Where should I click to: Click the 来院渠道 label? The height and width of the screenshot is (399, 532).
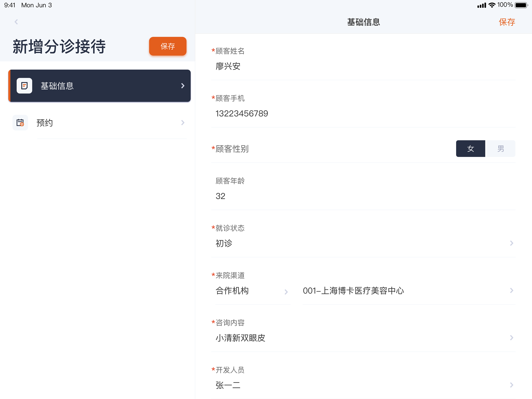point(230,275)
